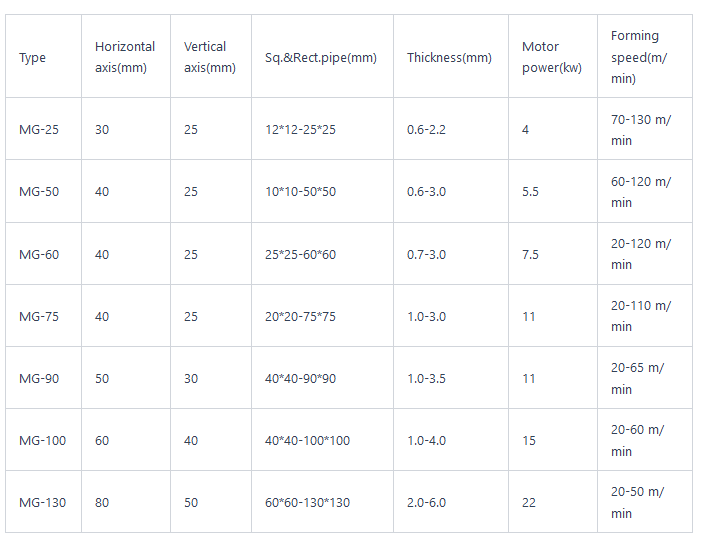Select the 5.5 motor power cell
The height and width of the screenshot is (549, 702).
[x=530, y=192]
